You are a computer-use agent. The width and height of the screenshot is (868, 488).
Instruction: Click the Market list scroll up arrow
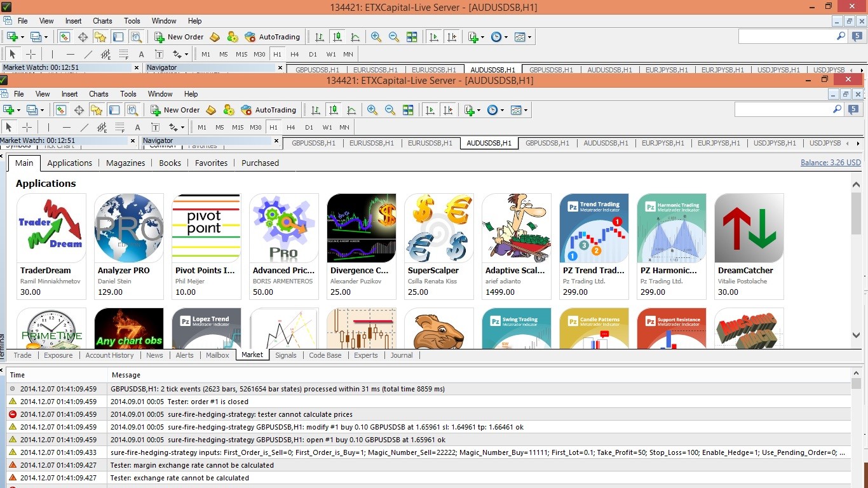click(x=856, y=184)
